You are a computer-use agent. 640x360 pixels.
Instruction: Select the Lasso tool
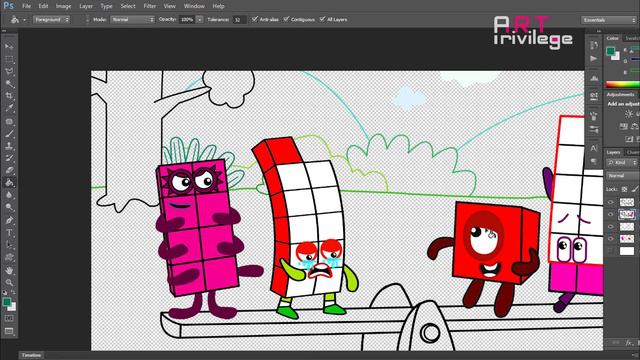pos(9,71)
